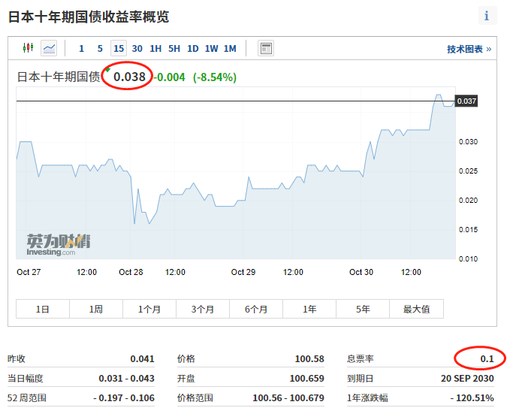The width and height of the screenshot is (507, 420).
Task: Click the 昨收 value 0.041
Action: click(142, 359)
